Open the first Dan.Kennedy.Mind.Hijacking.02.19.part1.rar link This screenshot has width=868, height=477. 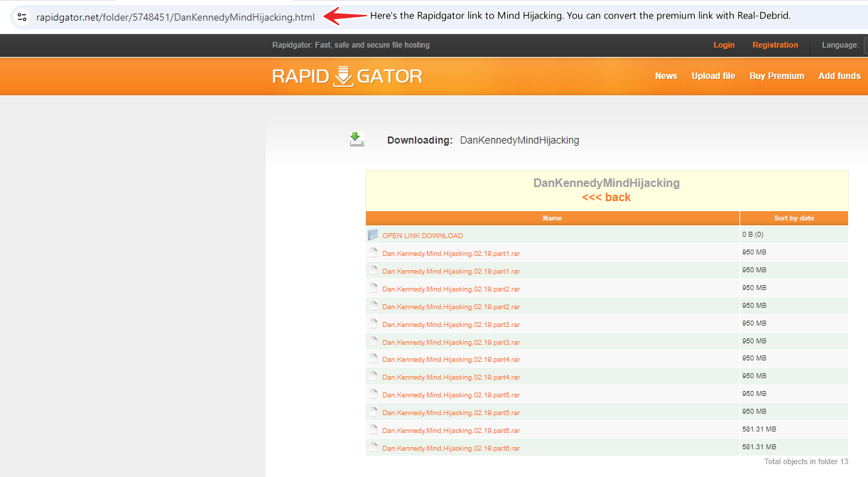(451, 254)
